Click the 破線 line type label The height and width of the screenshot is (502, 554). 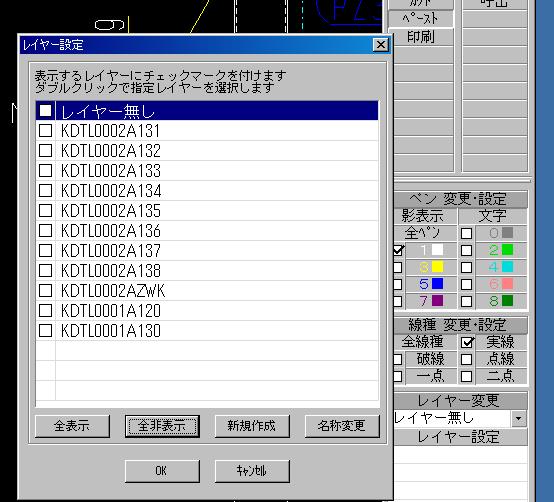tap(430, 359)
